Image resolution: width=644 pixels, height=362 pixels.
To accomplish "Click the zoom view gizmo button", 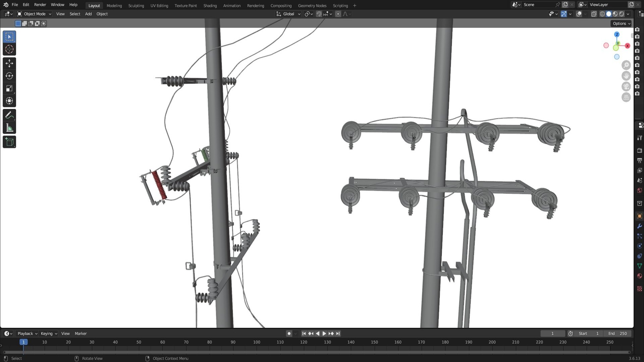I will coord(626,65).
